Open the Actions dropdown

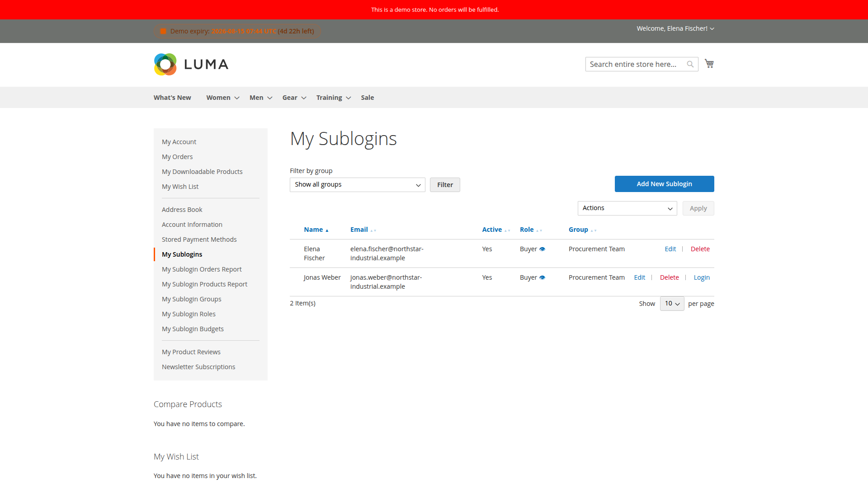point(627,208)
